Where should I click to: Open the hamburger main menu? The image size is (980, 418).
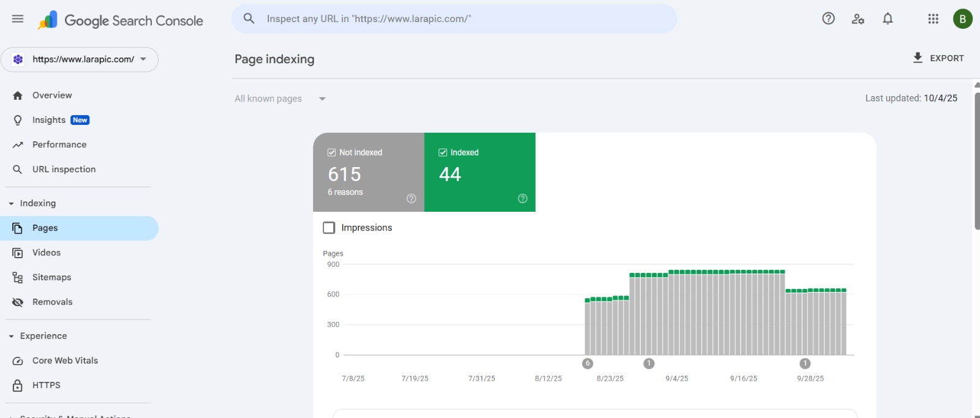tap(18, 19)
